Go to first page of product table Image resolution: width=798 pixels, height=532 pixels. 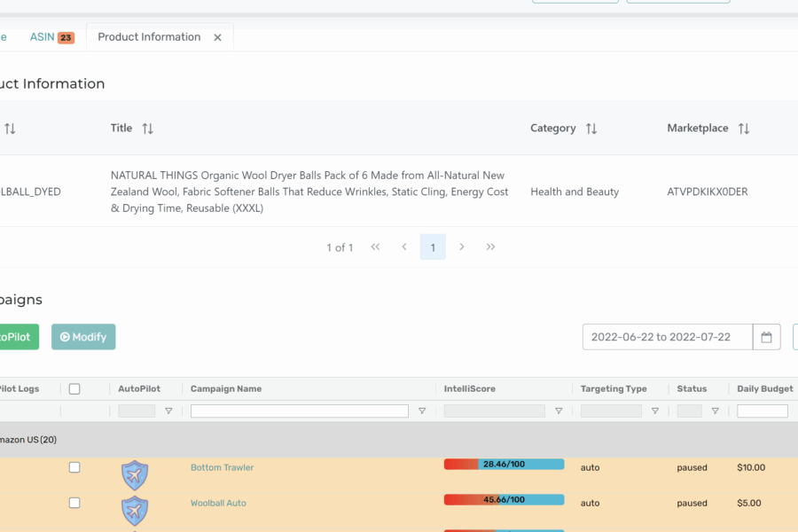pos(375,246)
